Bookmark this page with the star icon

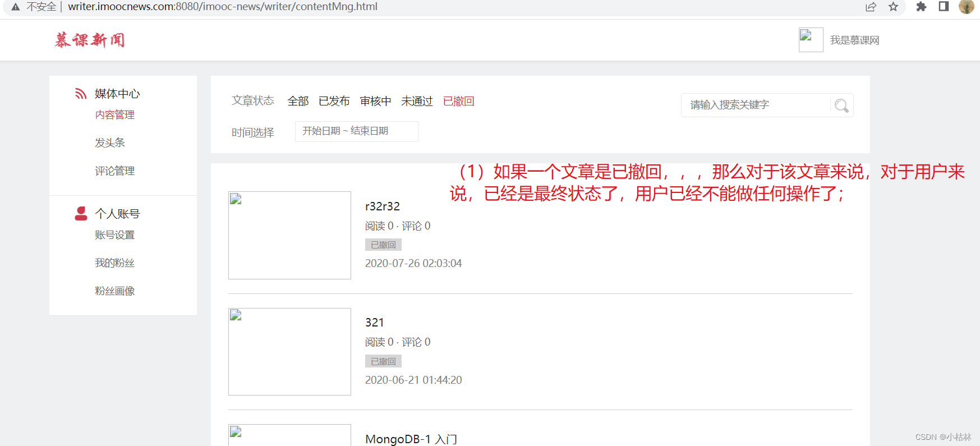tap(893, 7)
